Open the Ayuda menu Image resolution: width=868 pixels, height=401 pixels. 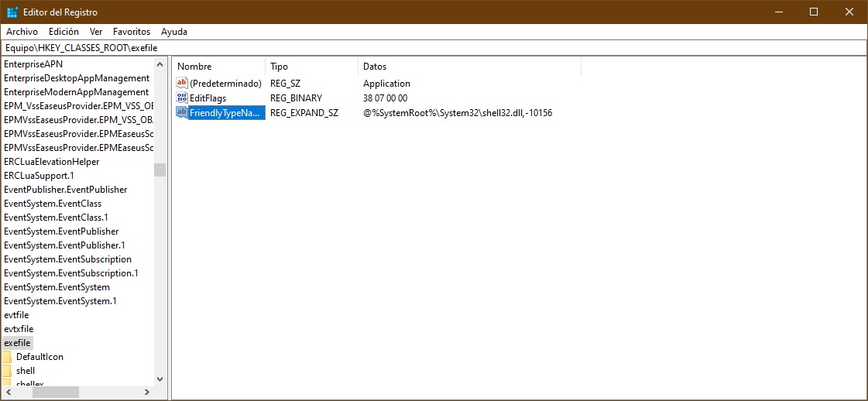click(173, 32)
